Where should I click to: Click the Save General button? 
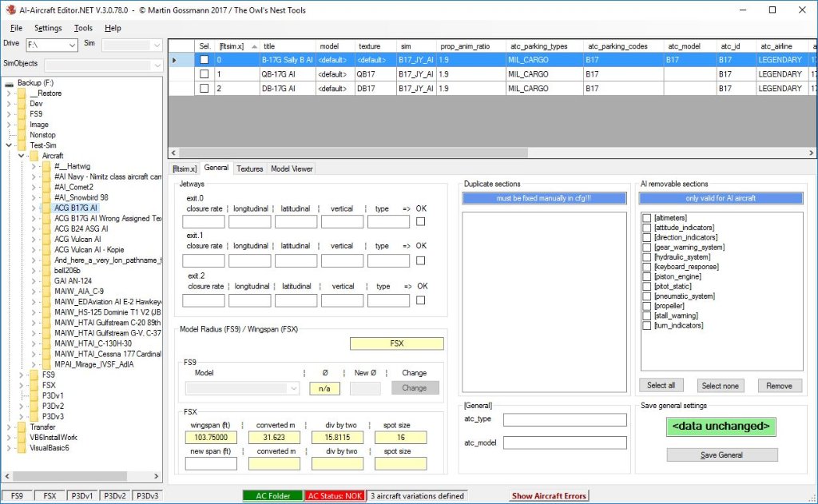tap(721, 455)
